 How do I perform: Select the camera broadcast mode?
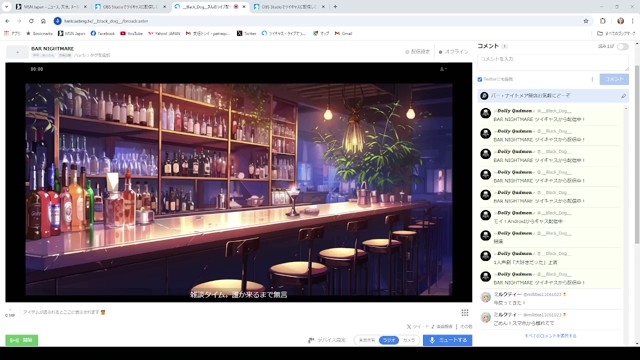[x=409, y=340]
